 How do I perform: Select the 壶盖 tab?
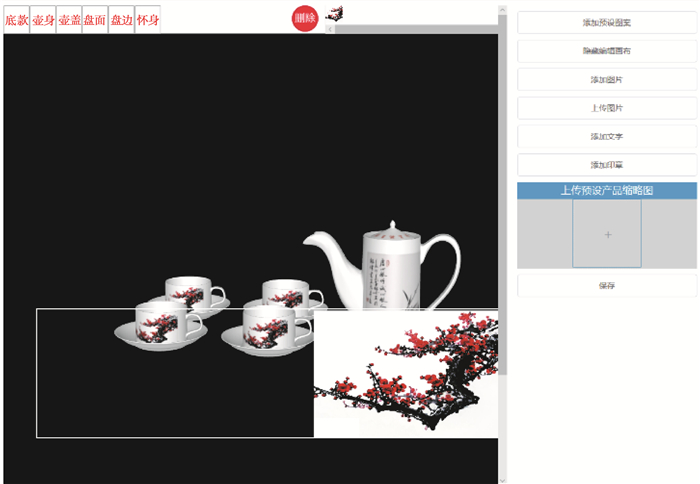[x=69, y=20]
